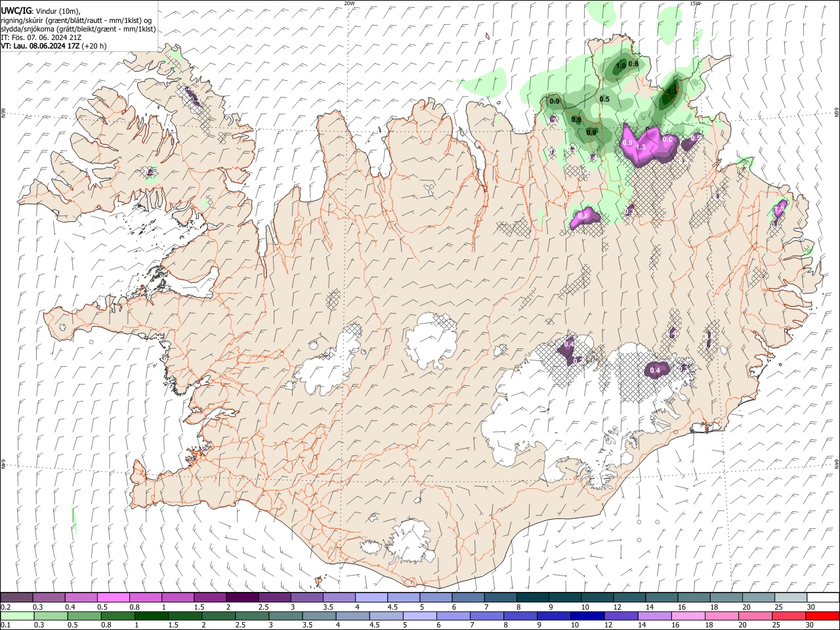Click the black "0.8" value beside the "1.0" label

(x=633, y=64)
